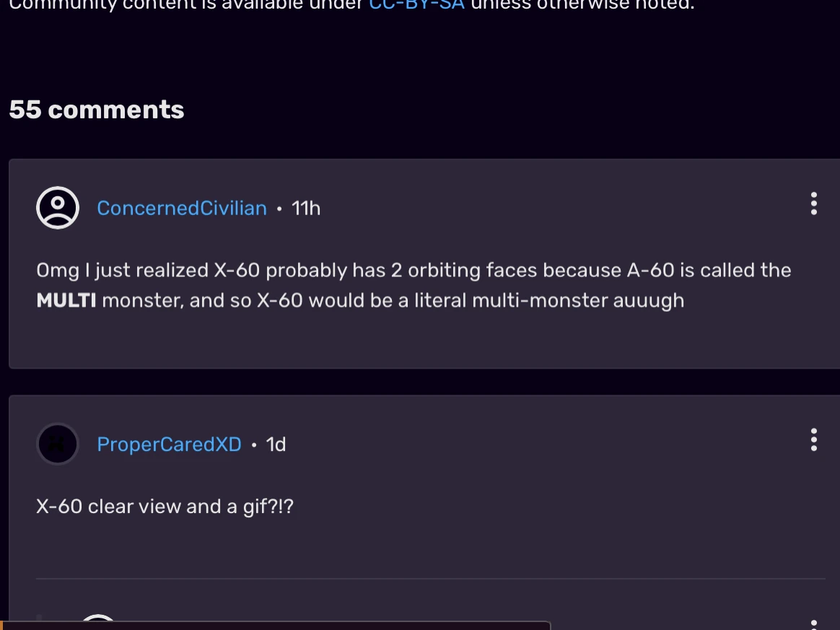
Task: Open the kebab menu on ConcernedCivilian's comment
Action: click(813, 204)
